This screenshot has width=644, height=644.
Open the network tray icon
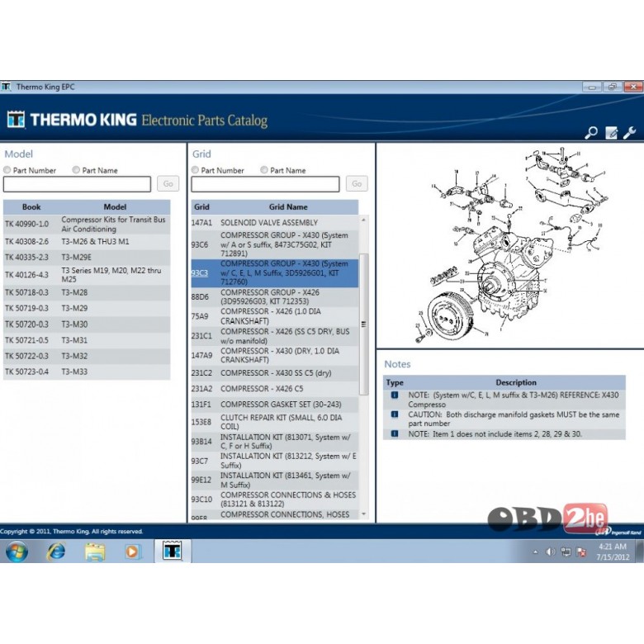pyautogui.click(x=566, y=552)
